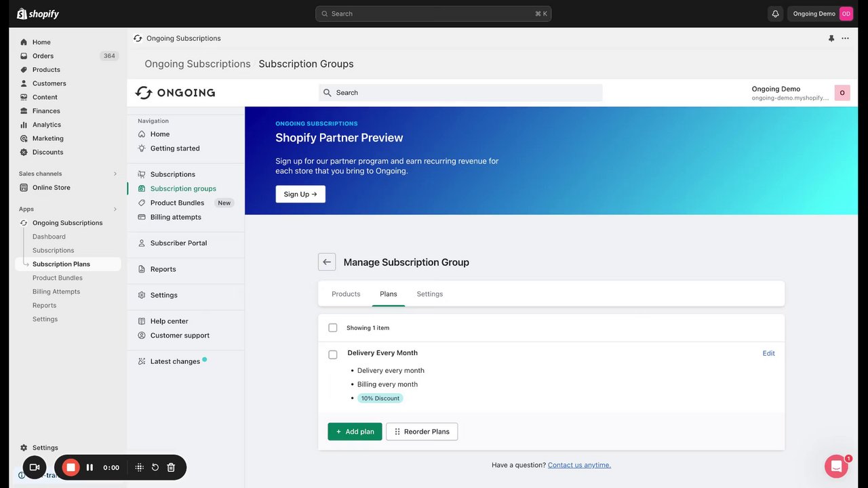The height and width of the screenshot is (488, 868).
Task: Check the Delivery Every Month plan checkbox
Action: point(333,354)
